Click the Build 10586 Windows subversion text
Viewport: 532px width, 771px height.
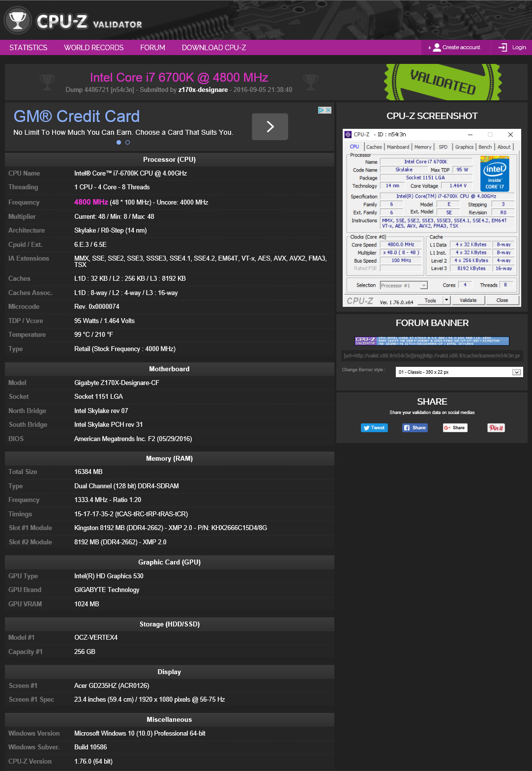coord(90,747)
